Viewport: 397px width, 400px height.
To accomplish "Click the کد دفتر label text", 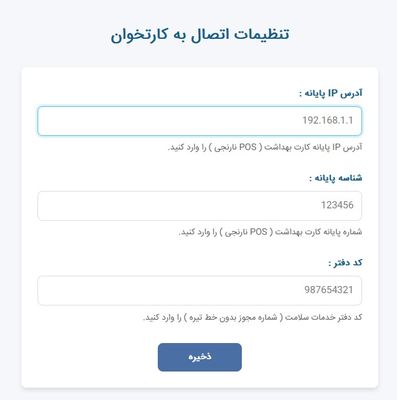I will (x=345, y=263).
